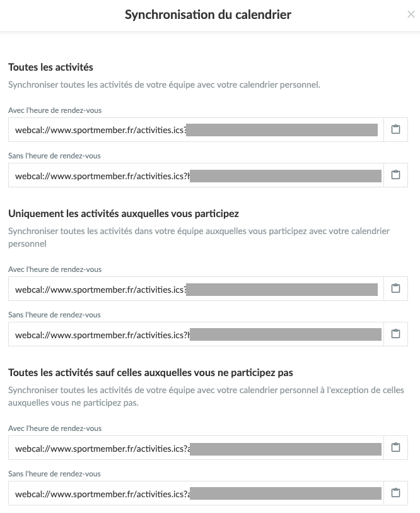Copy 'sauf celles' link with rendez-vous time

pos(395,447)
